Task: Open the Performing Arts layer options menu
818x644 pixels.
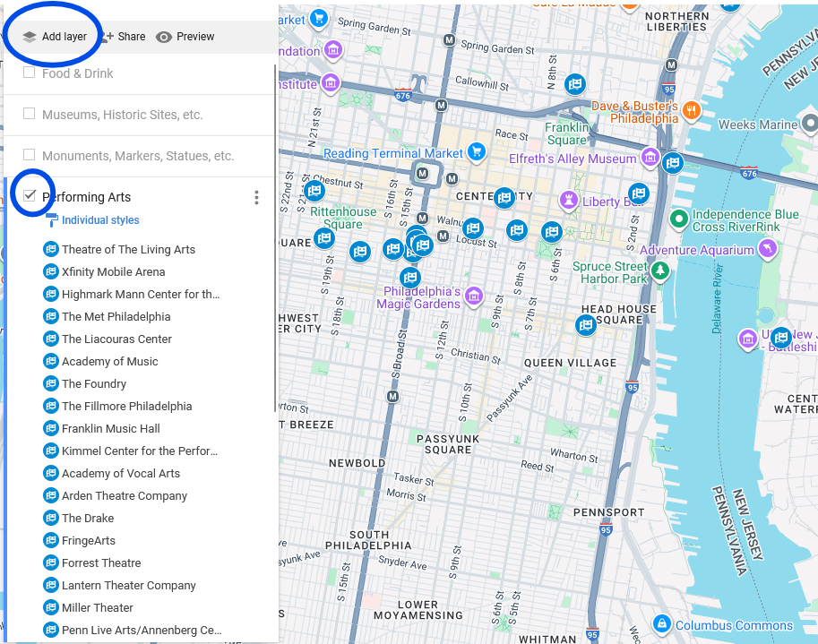Action: [x=256, y=197]
